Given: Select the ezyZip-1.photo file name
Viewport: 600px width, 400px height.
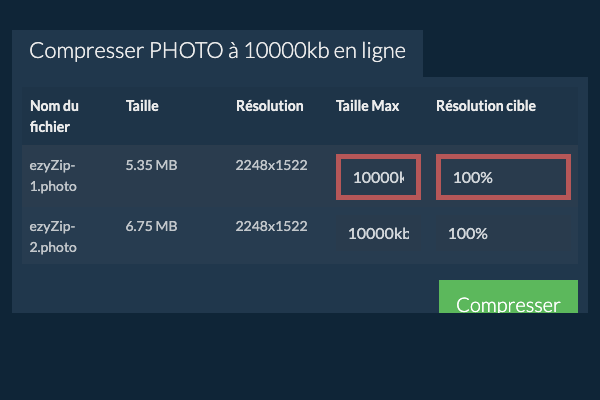Looking at the screenshot, I should [53, 176].
